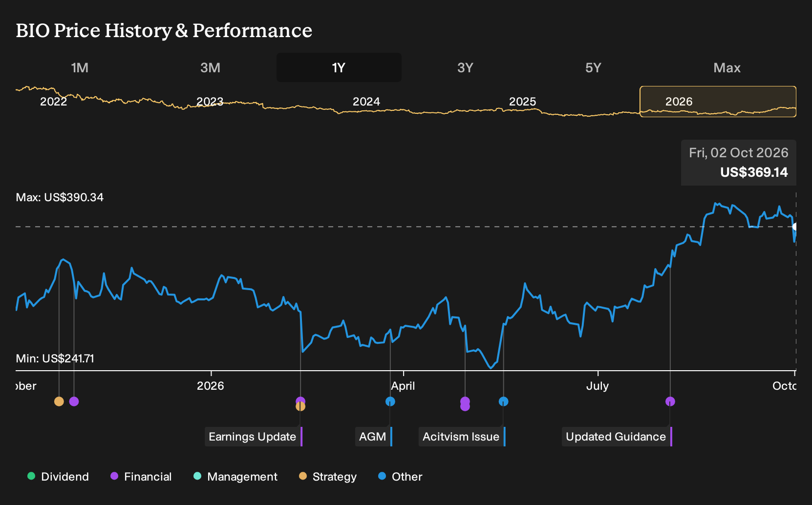Choose the 5Y time range tab
Screen dimensions: 812x505
click(593, 67)
